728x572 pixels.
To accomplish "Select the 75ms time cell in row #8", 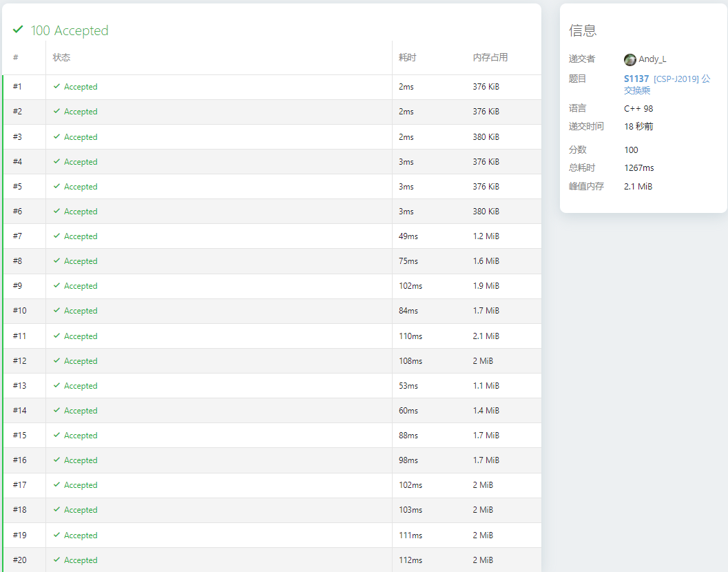I will (x=408, y=261).
